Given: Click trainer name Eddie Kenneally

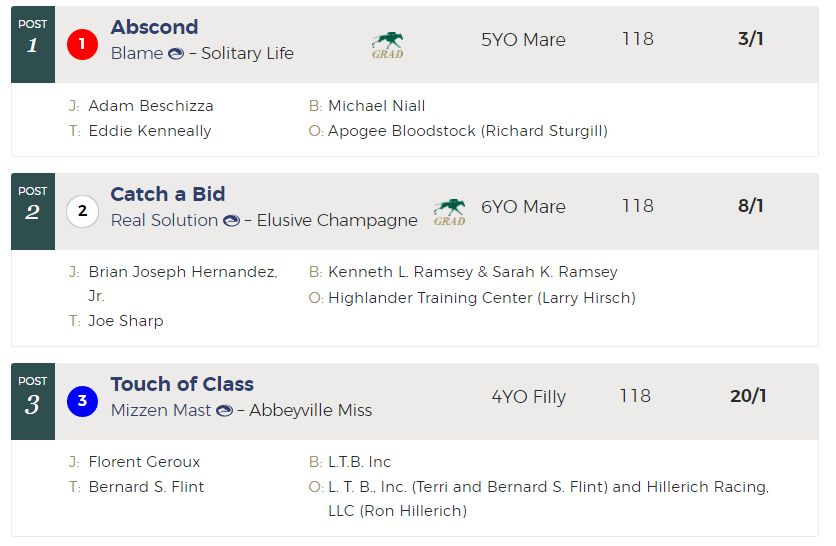Looking at the screenshot, I should [150, 131].
